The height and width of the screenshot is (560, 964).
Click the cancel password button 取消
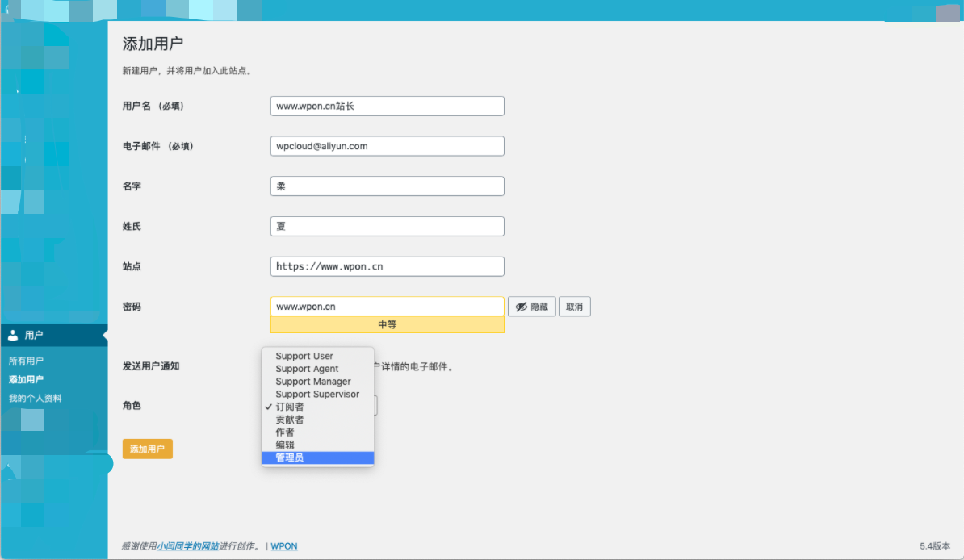(574, 307)
